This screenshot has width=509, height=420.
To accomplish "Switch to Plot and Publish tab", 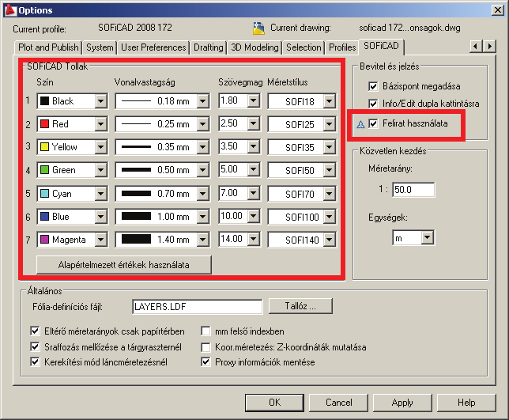I will (x=48, y=47).
